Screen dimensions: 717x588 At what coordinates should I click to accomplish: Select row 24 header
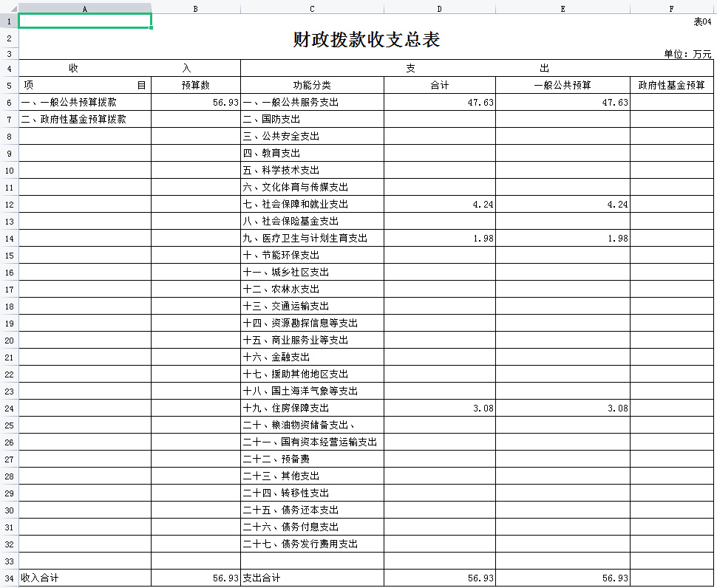9,408
